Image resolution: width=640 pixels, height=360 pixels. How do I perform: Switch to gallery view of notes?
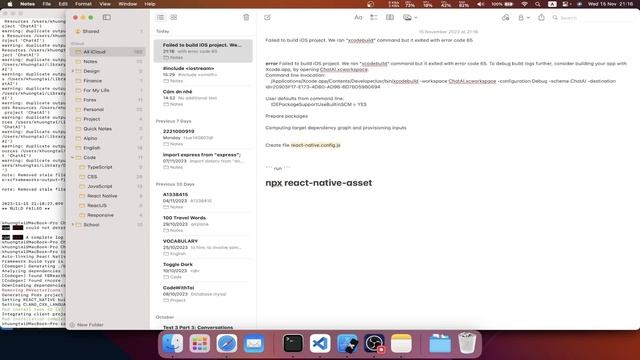(174, 18)
